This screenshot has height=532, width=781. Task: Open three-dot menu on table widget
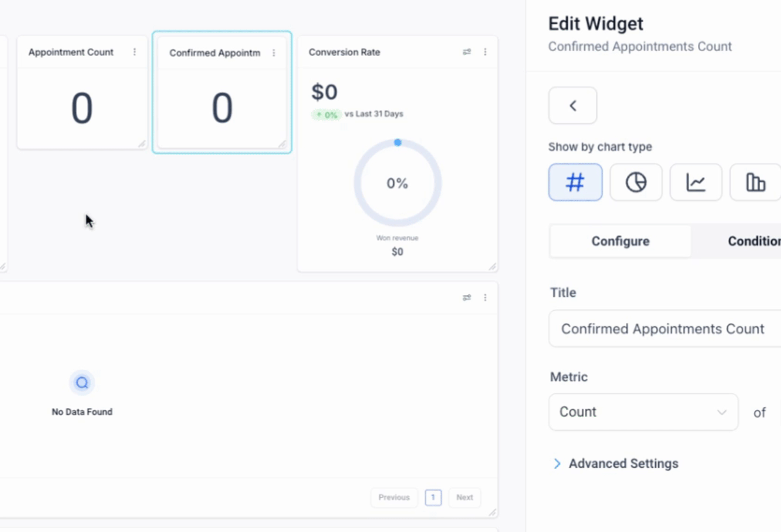tap(485, 297)
